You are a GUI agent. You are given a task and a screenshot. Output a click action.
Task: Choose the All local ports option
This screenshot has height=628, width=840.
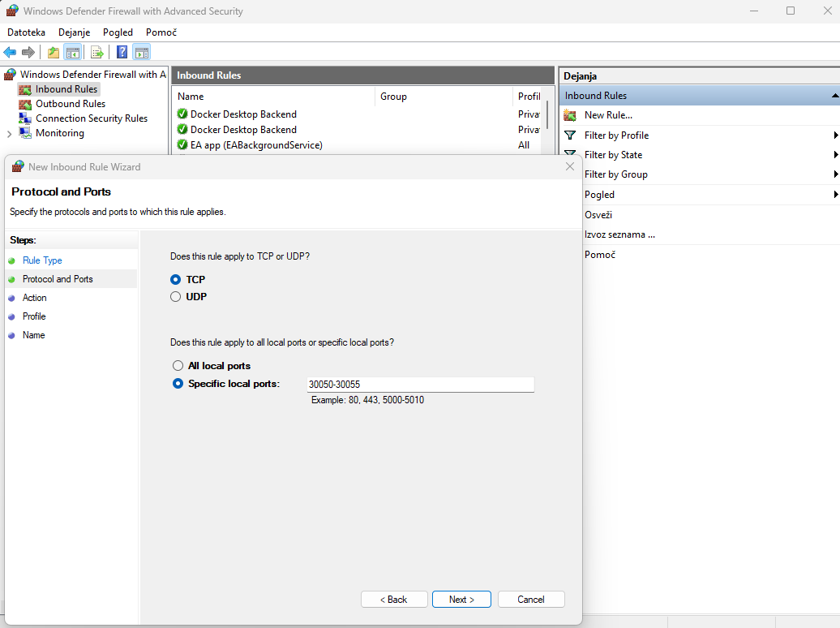point(178,366)
